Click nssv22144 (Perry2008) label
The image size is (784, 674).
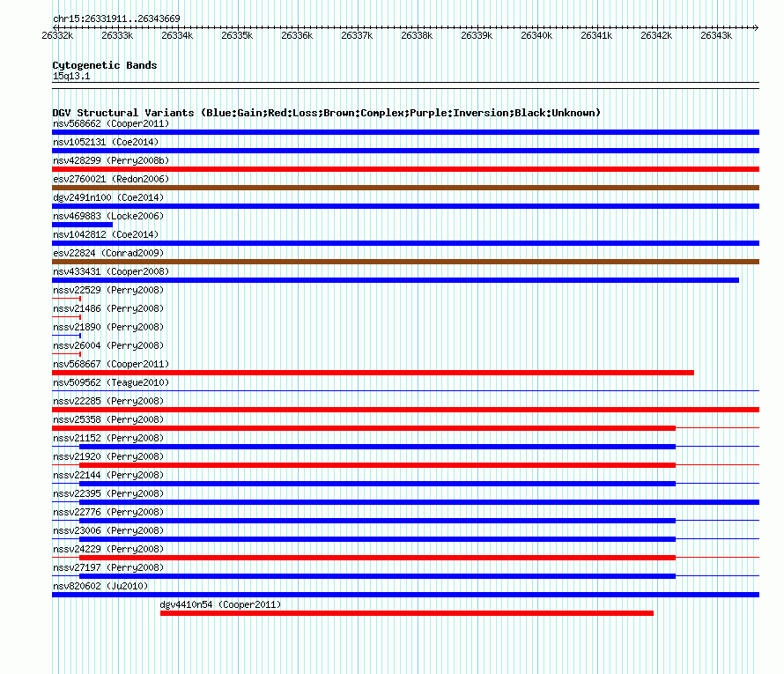pyautogui.click(x=108, y=475)
